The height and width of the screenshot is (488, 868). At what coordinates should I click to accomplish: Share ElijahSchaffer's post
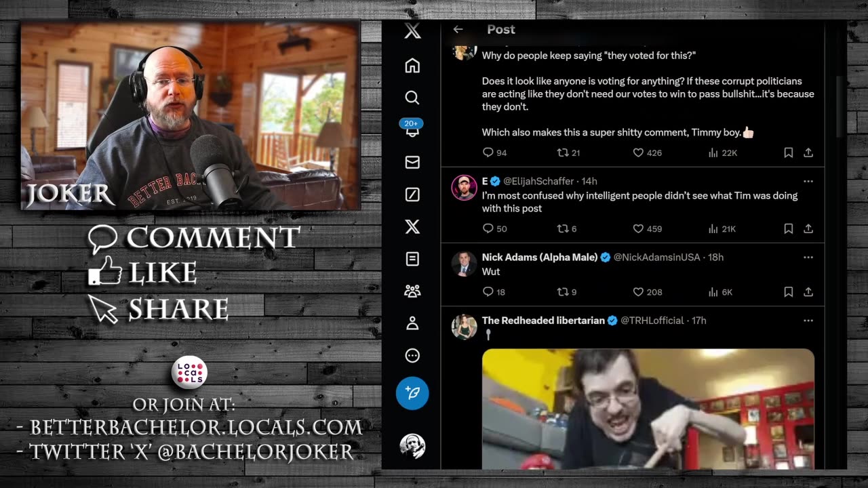[808, 229]
